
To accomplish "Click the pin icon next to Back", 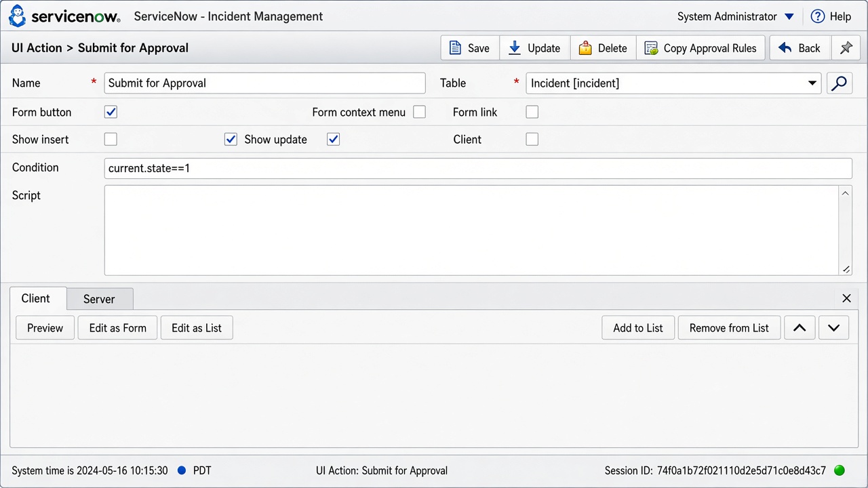I will click(846, 48).
